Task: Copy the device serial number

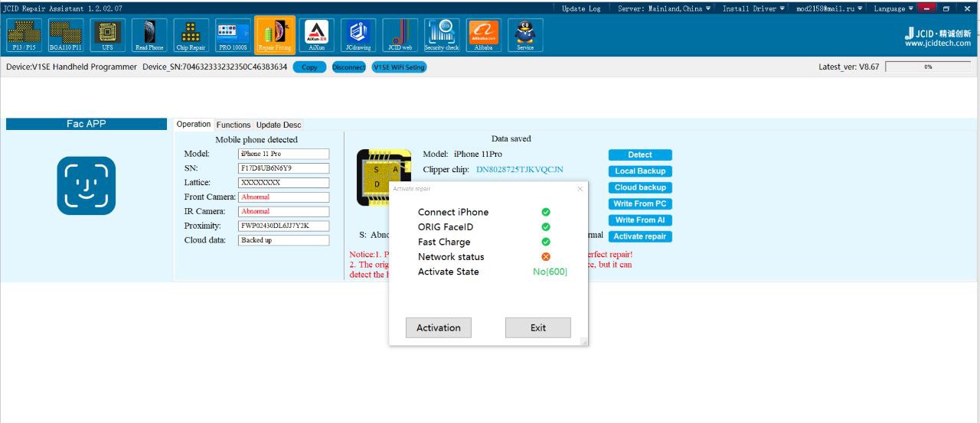Action: coord(309,67)
